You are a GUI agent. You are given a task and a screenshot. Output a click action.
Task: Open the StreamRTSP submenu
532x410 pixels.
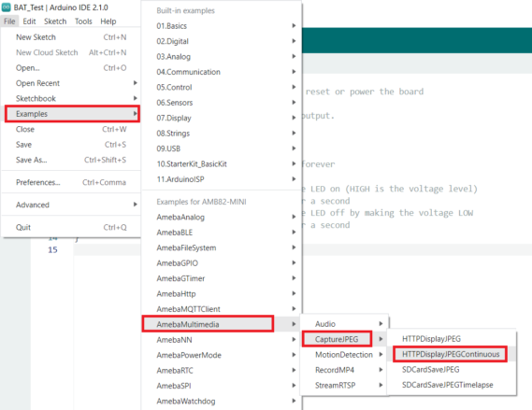(x=344, y=386)
